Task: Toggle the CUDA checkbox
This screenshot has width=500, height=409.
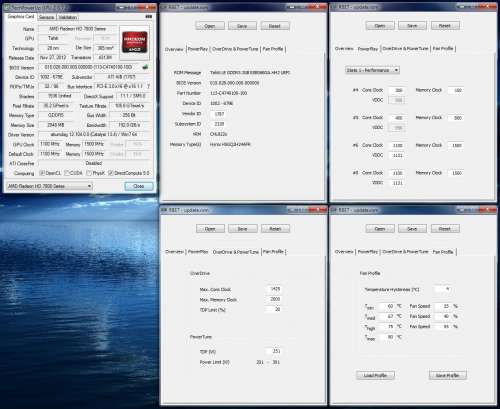Action: [x=66, y=173]
